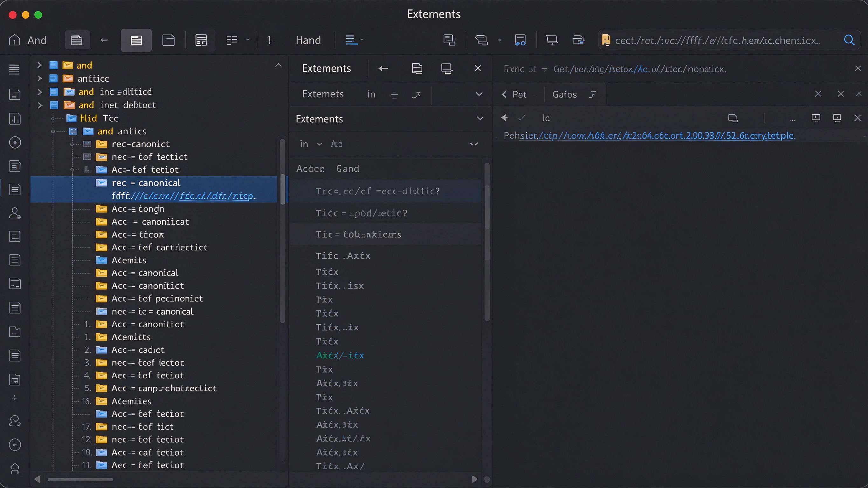The height and width of the screenshot is (488, 868).
Task: Expand the 'anftice' tree folder
Action: click(x=39, y=78)
